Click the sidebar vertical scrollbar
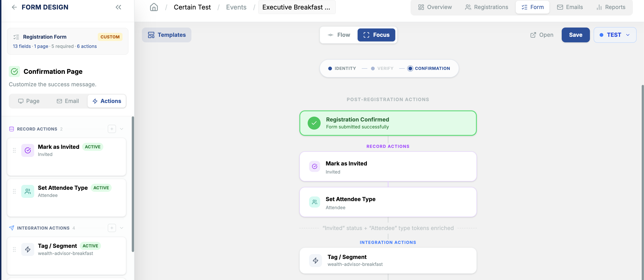 click(133, 184)
